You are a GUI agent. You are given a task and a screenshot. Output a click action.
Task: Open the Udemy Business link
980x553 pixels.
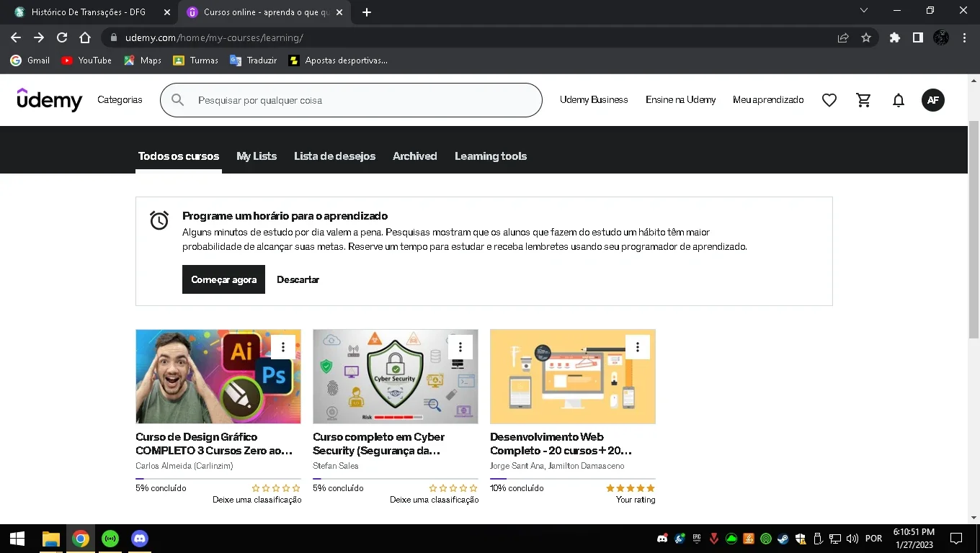(x=594, y=100)
